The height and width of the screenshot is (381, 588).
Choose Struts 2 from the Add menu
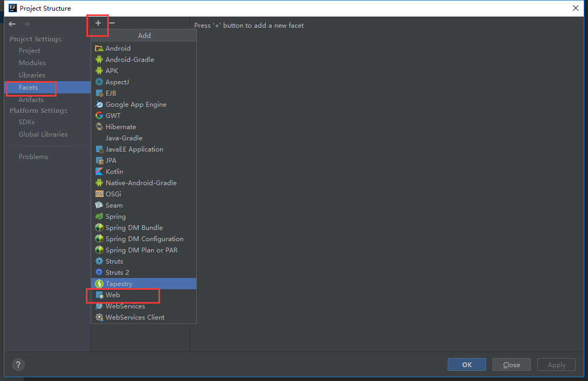point(144,273)
